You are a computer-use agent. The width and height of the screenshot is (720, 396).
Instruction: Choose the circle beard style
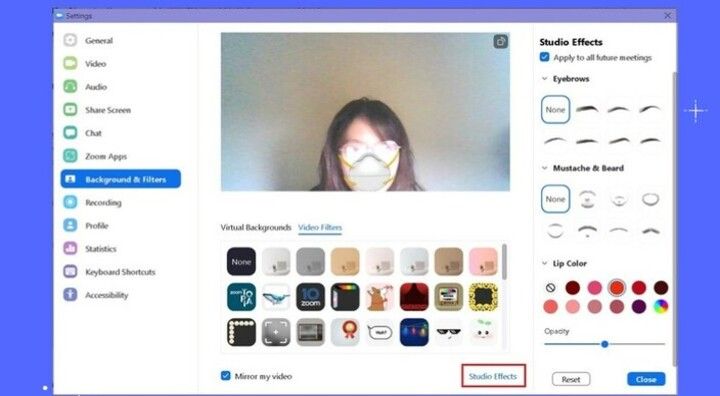[x=650, y=199]
